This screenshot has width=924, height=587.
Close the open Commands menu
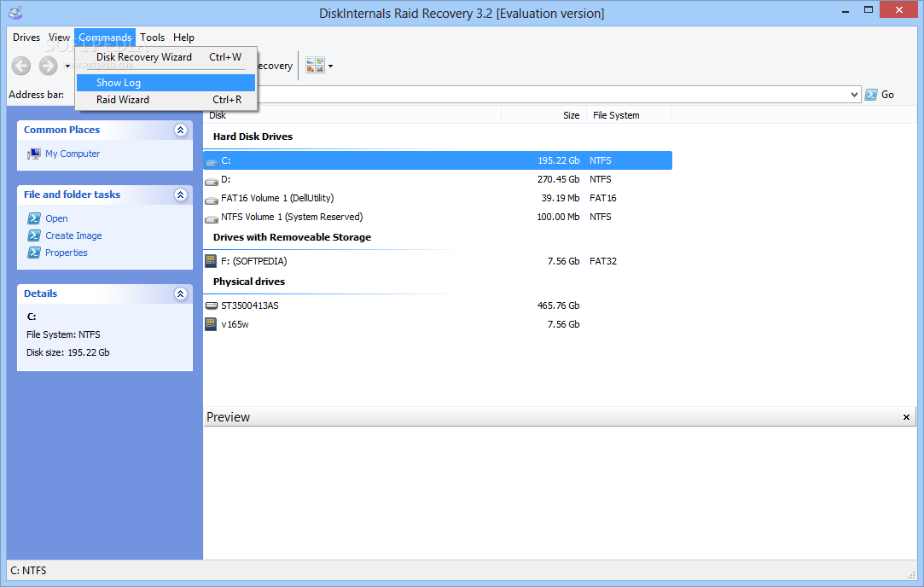tap(105, 38)
